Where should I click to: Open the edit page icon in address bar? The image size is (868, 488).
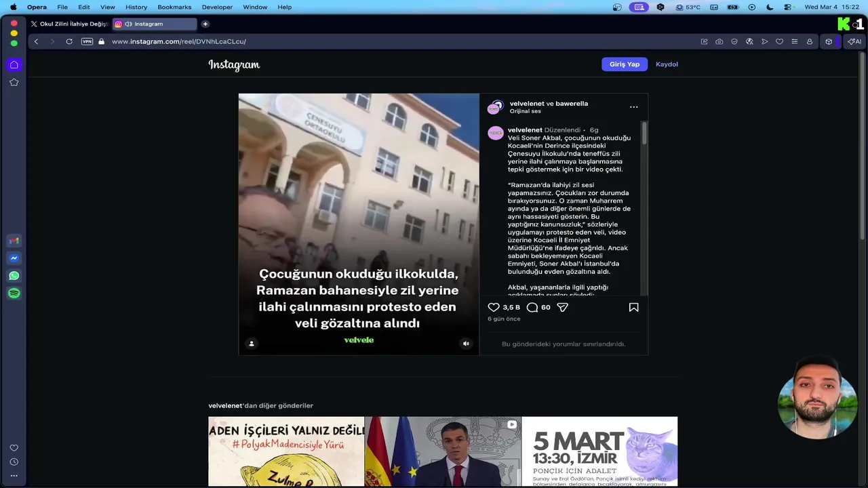[x=704, y=41]
